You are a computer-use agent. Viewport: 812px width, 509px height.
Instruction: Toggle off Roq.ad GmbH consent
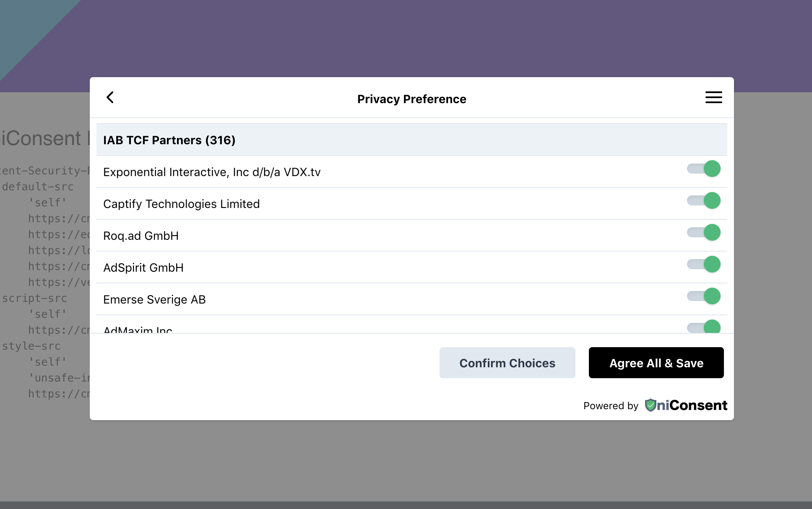(x=704, y=232)
